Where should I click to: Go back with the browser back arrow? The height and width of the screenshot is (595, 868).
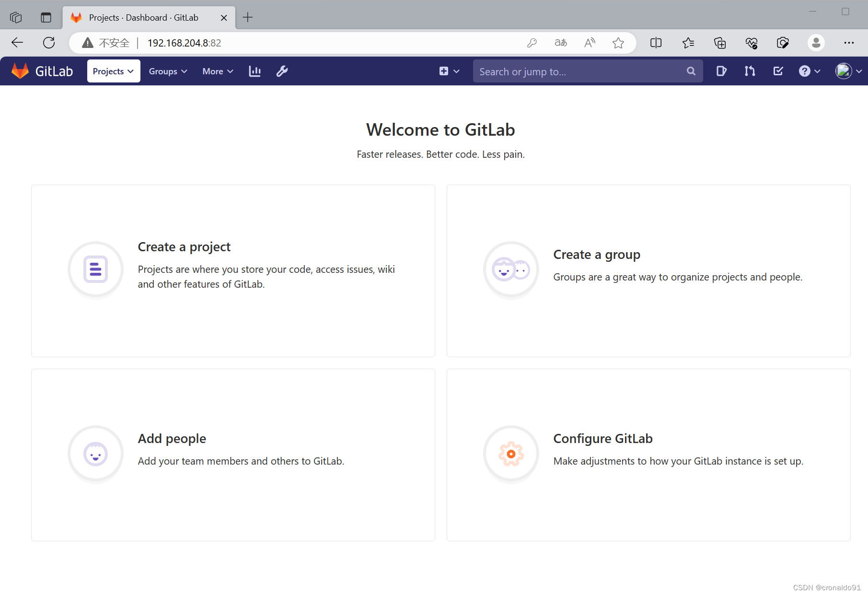[17, 43]
